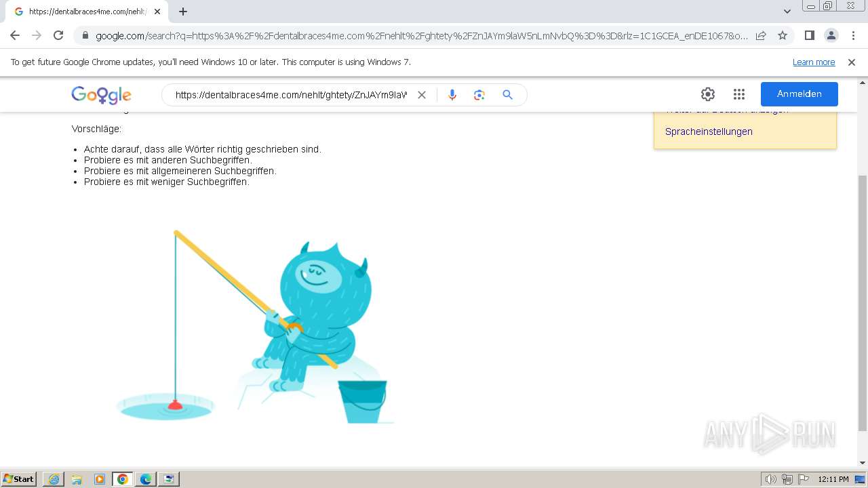868x488 pixels.
Task: Select the tip about 'anderen Suchbegriffen'
Action: tap(167, 160)
